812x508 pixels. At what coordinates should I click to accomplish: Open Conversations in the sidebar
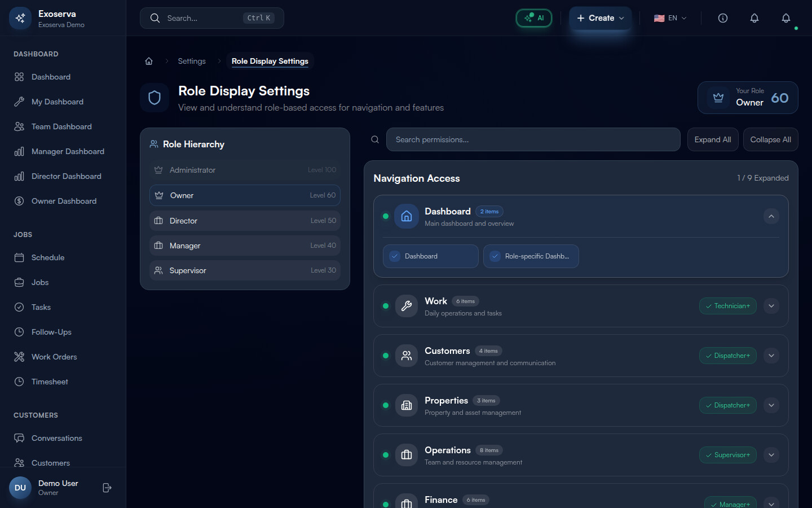(x=56, y=438)
